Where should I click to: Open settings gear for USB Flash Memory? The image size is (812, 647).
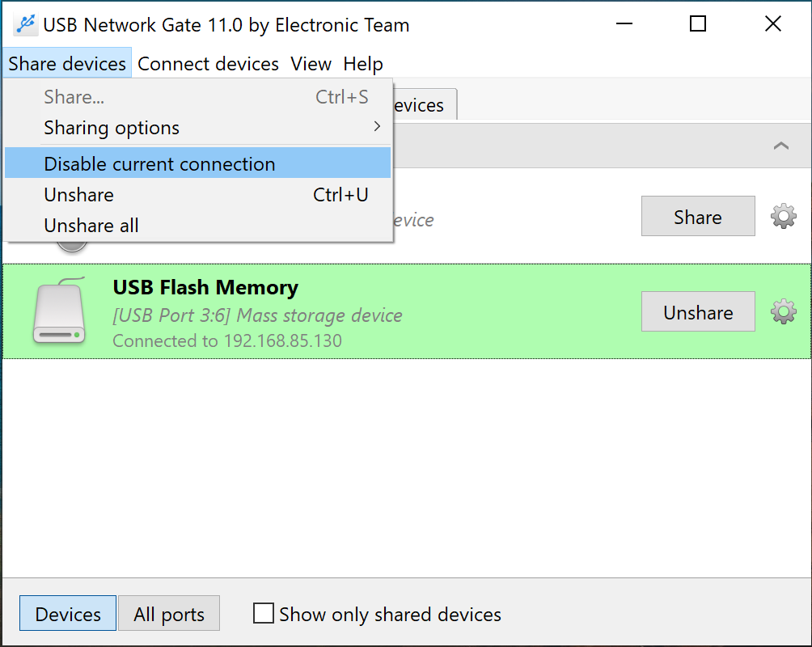pos(782,311)
